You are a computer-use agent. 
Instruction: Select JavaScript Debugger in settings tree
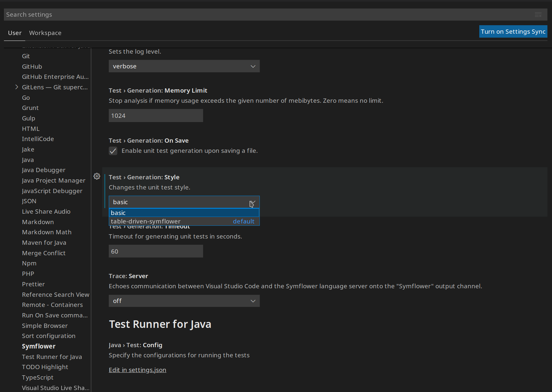click(x=52, y=191)
